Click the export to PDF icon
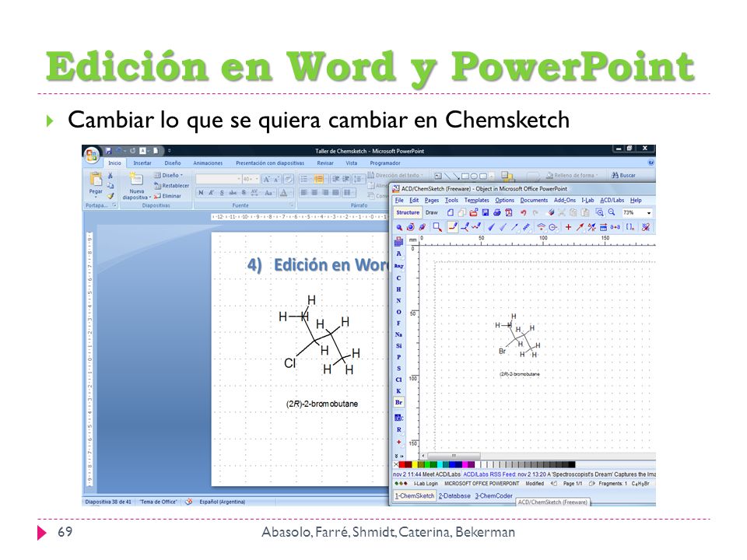The width and height of the screenshot is (747, 560). tap(508, 212)
